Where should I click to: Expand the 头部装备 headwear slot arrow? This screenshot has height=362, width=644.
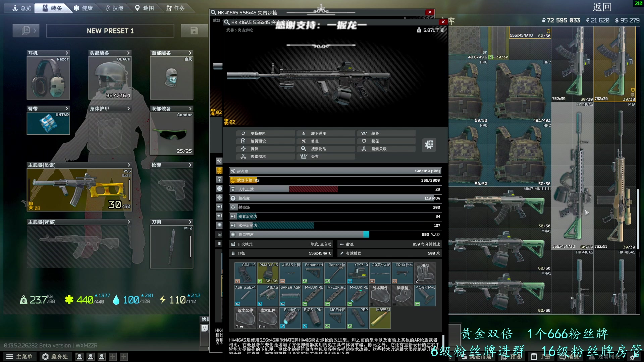(x=128, y=53)
